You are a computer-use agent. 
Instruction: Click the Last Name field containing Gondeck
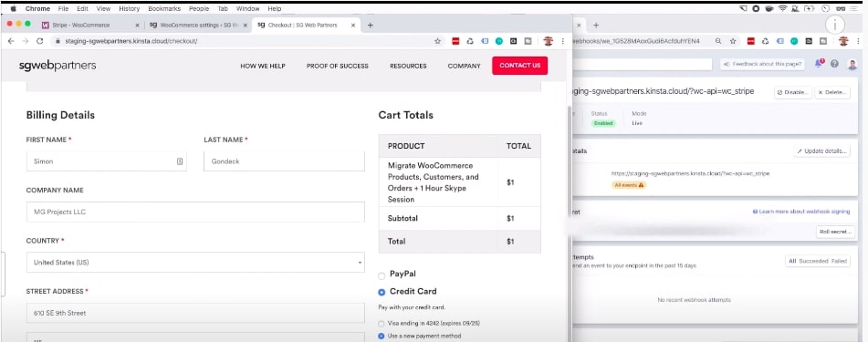284,161
